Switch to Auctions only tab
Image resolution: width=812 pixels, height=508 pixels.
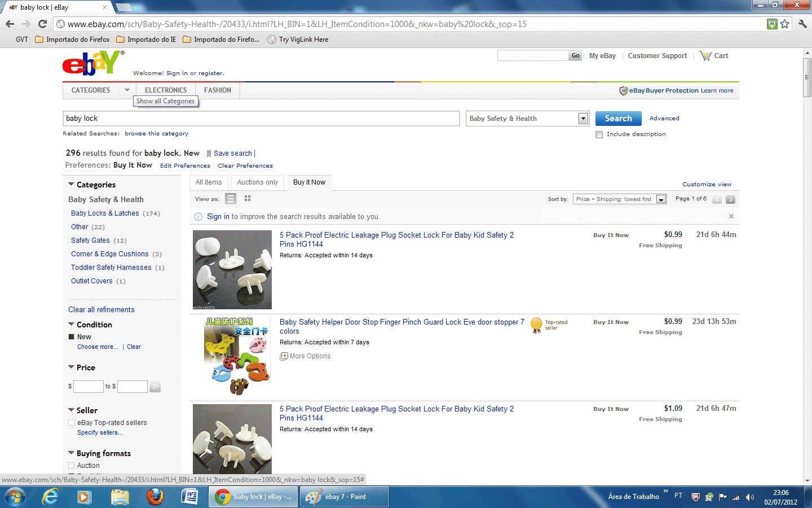tap(257, 182)
